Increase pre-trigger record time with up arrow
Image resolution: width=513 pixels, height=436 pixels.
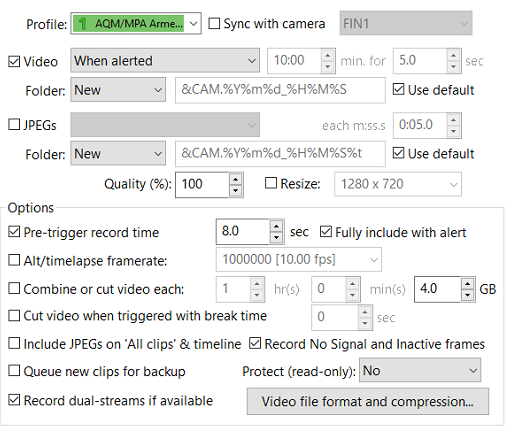[x=276, y=227]
